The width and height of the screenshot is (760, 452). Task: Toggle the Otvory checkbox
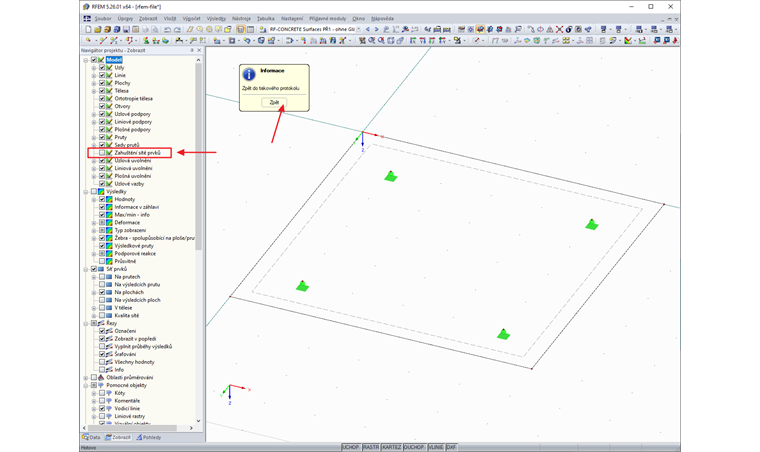[102, 106]
